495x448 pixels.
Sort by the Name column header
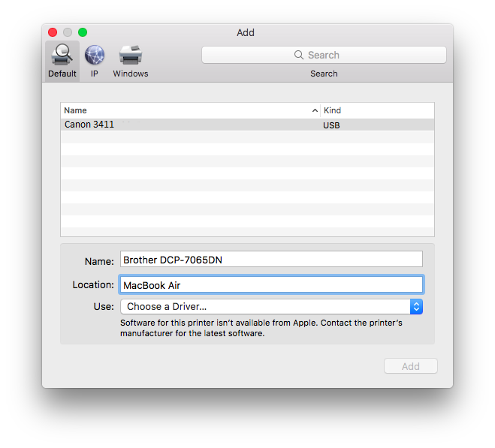[190, 110]
